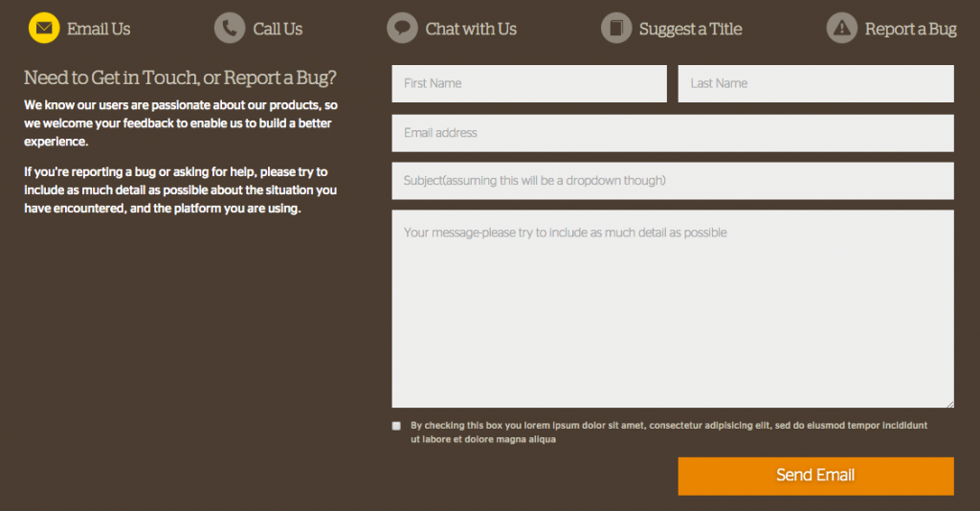Submit with the orange Send Email button
This screenshot has height=511, width=980.
pos(815,476)
